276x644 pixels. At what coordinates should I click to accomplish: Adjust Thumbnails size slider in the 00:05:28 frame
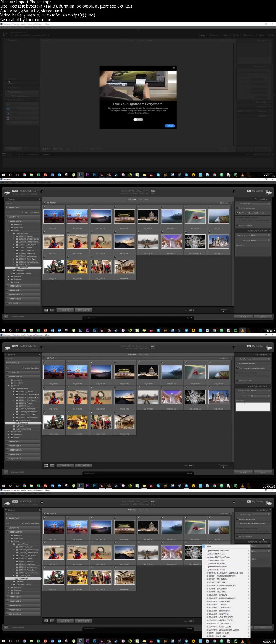223,467
